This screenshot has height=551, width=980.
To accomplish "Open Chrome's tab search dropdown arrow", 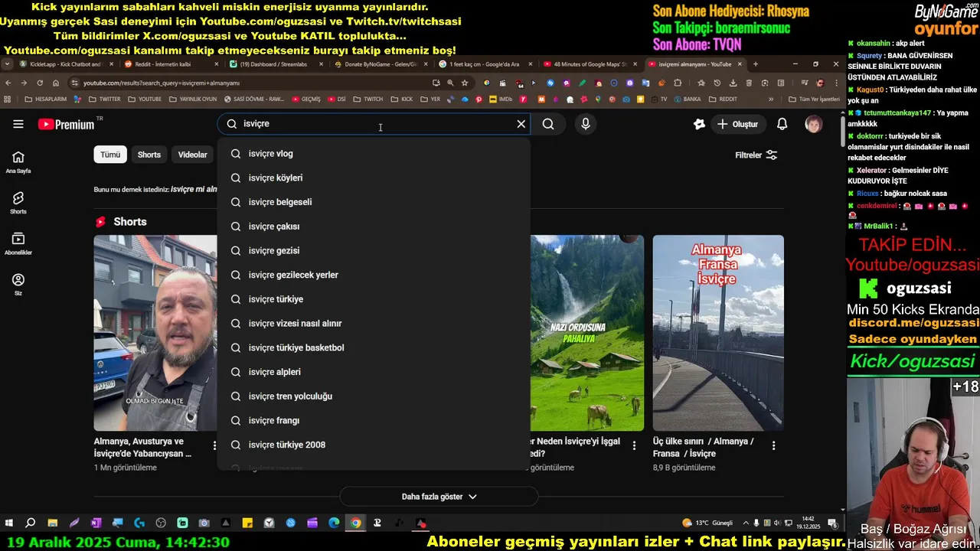I will (x=7, y=64).
